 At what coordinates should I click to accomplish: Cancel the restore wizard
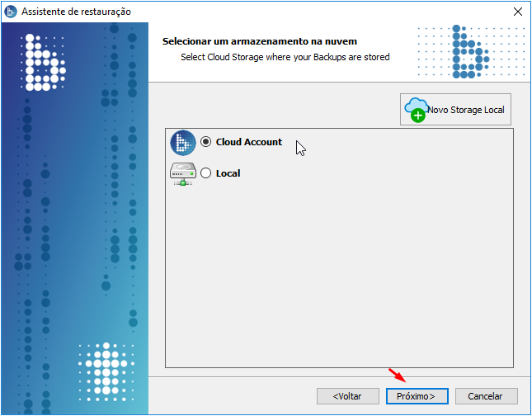click(x=486, y=396)
